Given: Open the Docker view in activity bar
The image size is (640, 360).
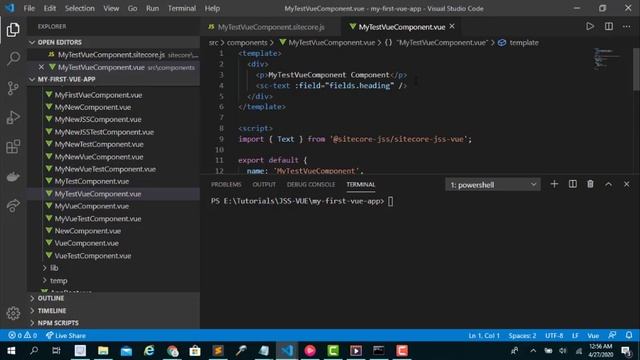Looking at the screenshot, I should point(13,176).
